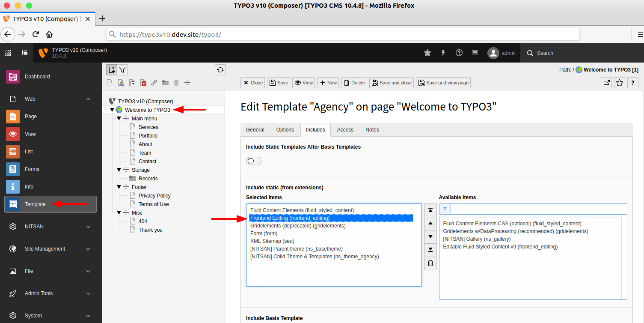The image size is (644, 323).
Task: Expand the NITSAN module group
Action: (88, 227)
